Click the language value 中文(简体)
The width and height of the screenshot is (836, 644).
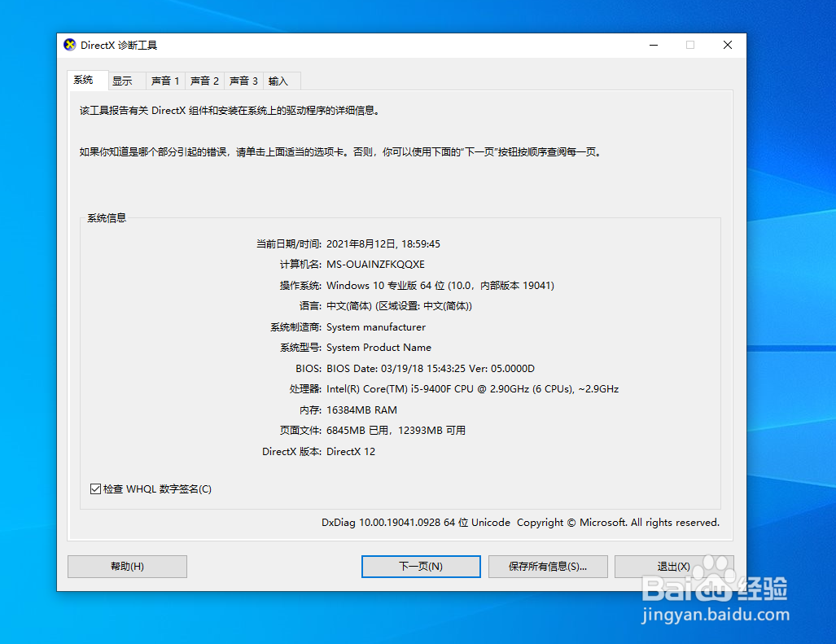coord(399,306)
